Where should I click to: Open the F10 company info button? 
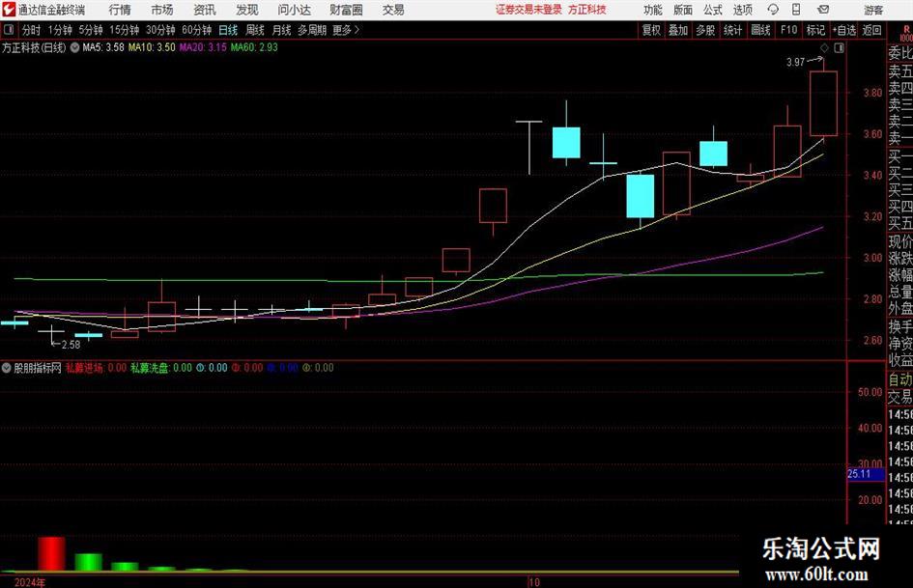click(x=789, y=30)
